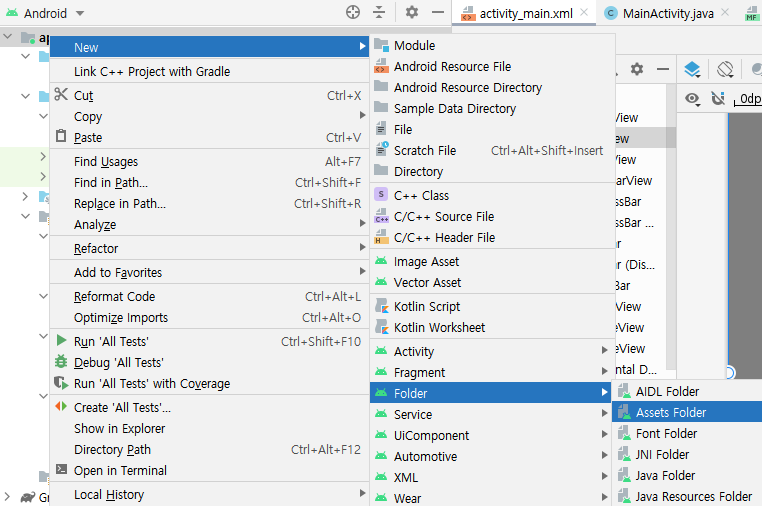Click the Module icon in New submenu
This screenshot has height=506, width=762.
[x=381, y=45]
